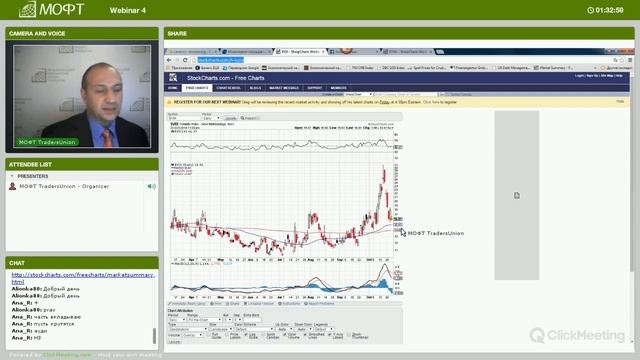The width and height of the screenshot is (640, 360).
Task: Open the Другие закладки bookmarks folder
Action: click(x=616, y=68)
